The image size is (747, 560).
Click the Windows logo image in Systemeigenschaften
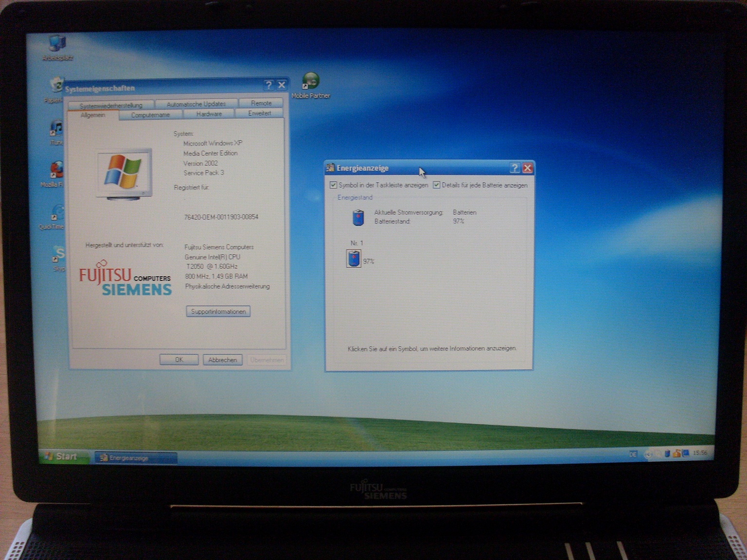pos(124,174)
